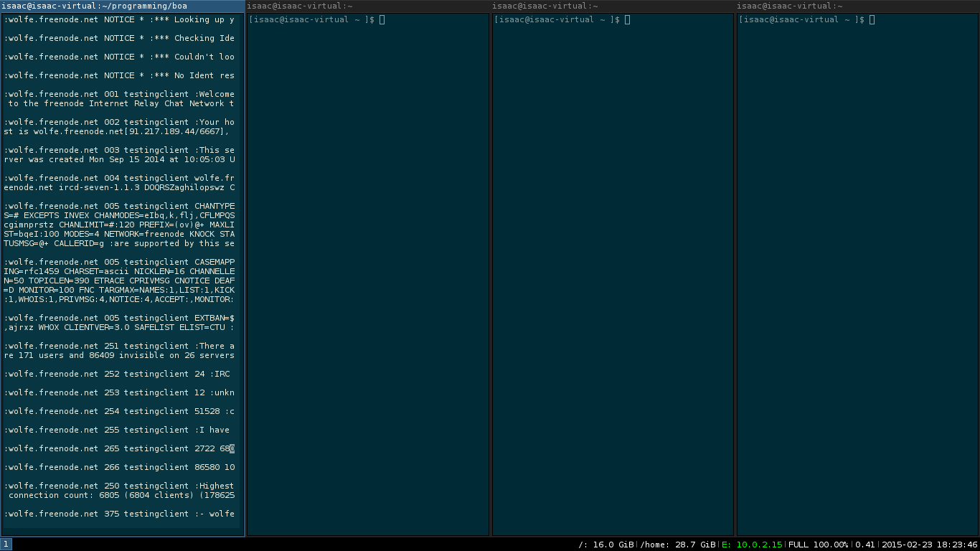980x551 pixels.
Task: Focus the terminal titled isaac@isaac-virtual:~/programming/boa
Action: 123,6
